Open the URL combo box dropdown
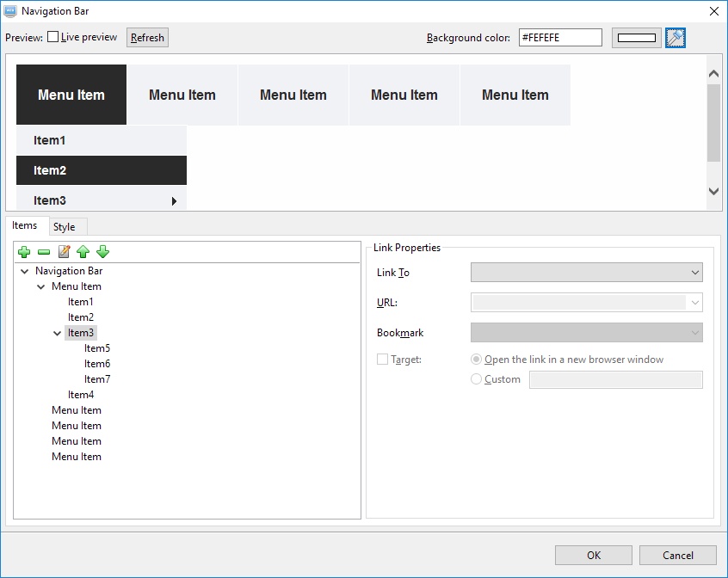The height and width of the screenshot is (578, 728). click(x=694, y=303)
